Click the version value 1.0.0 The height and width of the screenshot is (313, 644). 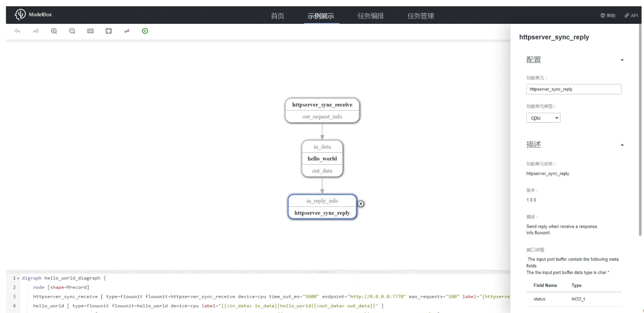coord(531,200)
